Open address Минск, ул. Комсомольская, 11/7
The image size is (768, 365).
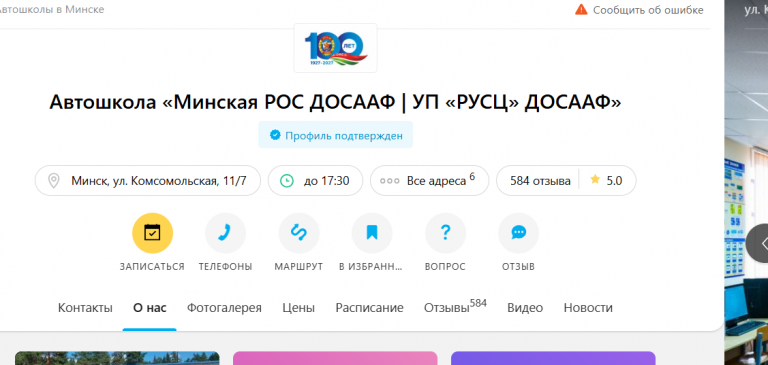pyautogui.click(x=147, y=181)
